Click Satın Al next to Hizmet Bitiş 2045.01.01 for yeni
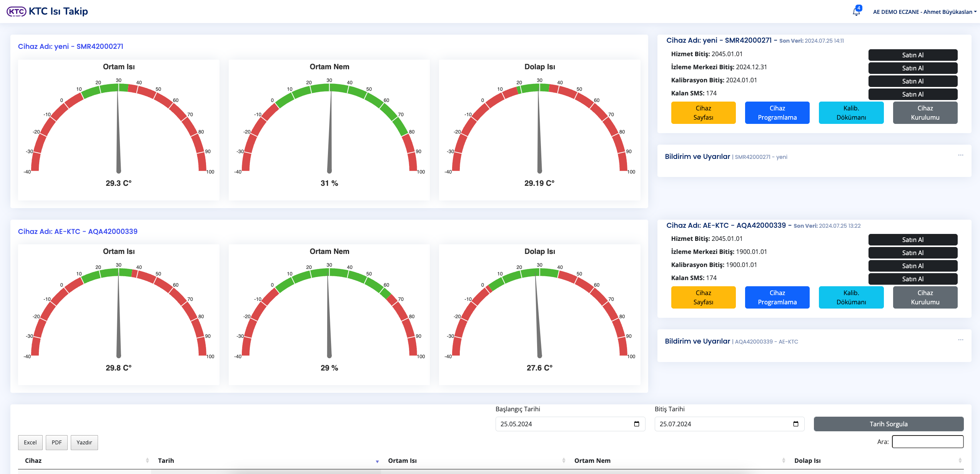The width and height of the screenshot is (980, 474). click(x=913, y=55)
